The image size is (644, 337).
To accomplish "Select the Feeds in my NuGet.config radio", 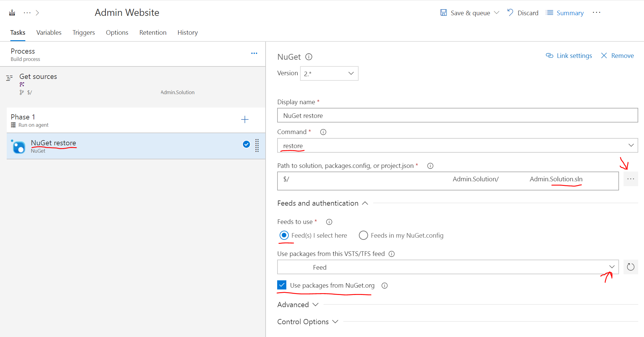I will pos(363,236).
